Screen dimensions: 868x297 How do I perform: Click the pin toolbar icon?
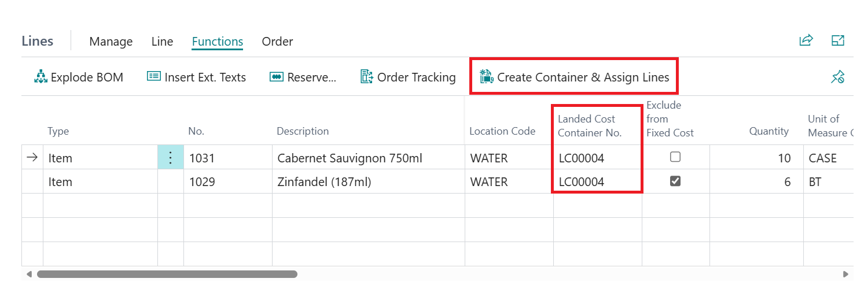coord(837,77)
